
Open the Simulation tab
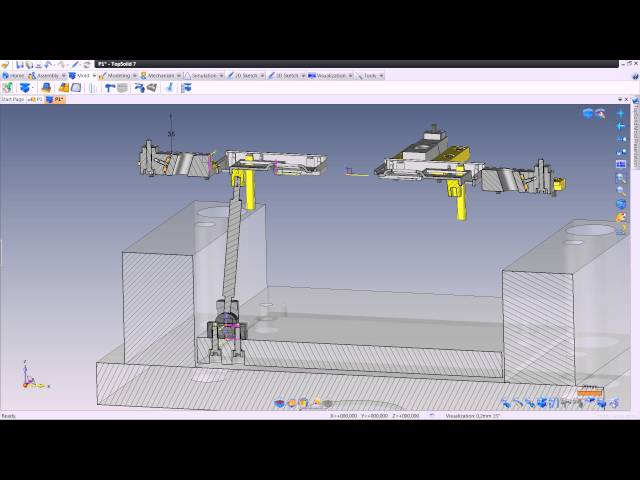(205, 75)
